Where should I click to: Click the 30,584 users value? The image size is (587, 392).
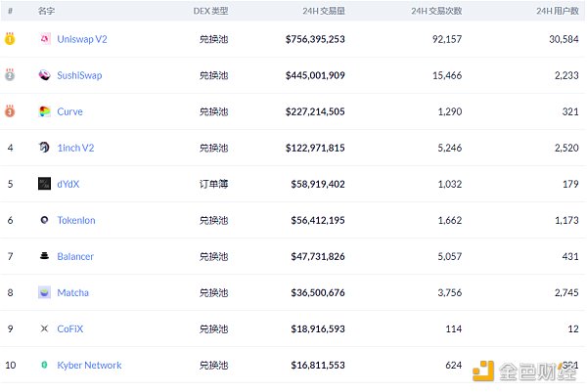click(x=564, y=39)
